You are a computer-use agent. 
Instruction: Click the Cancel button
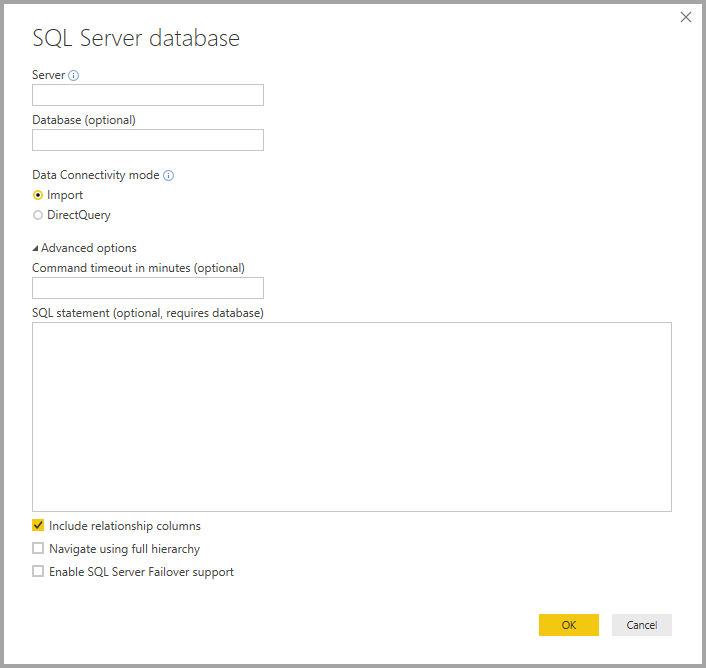coord(641,625)
